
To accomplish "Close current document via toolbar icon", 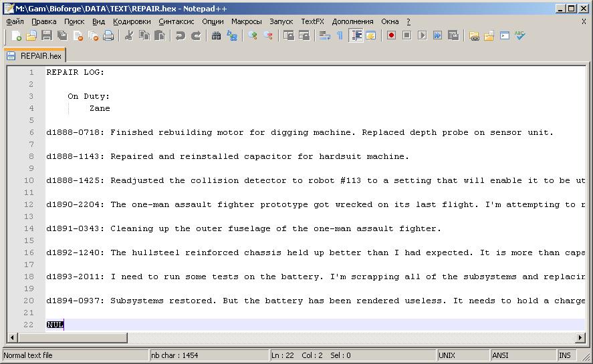I will 78,36.
